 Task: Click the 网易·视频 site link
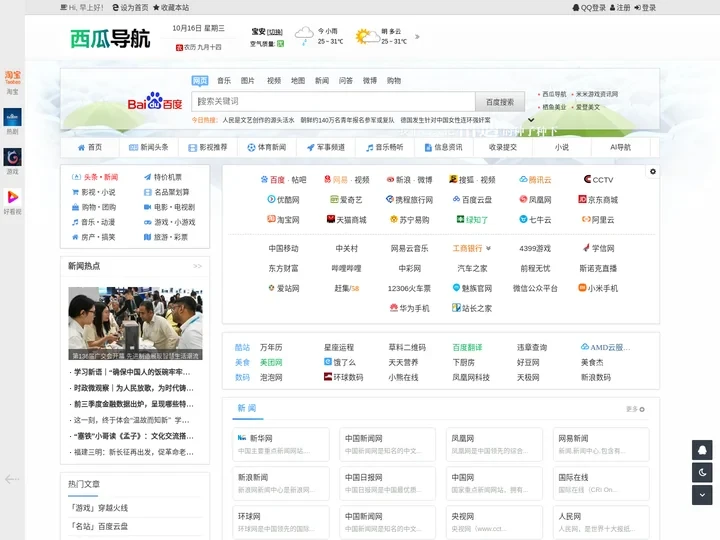pyautogui.click(x=347, y=180)
